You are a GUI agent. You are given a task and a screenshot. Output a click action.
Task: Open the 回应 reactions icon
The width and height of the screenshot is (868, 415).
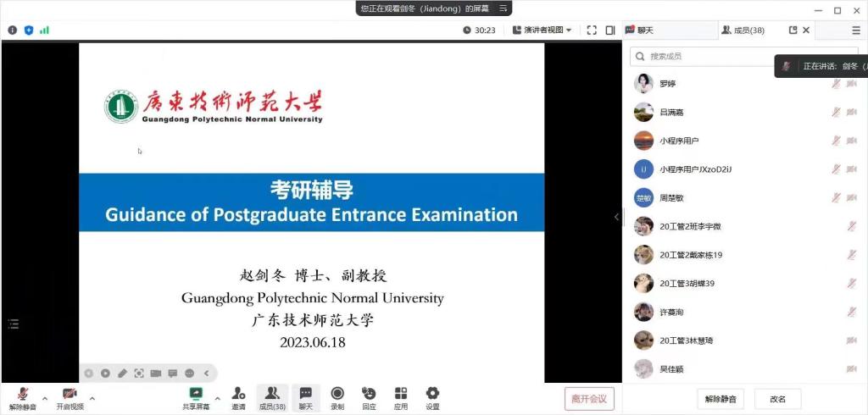tap(369, 397)
